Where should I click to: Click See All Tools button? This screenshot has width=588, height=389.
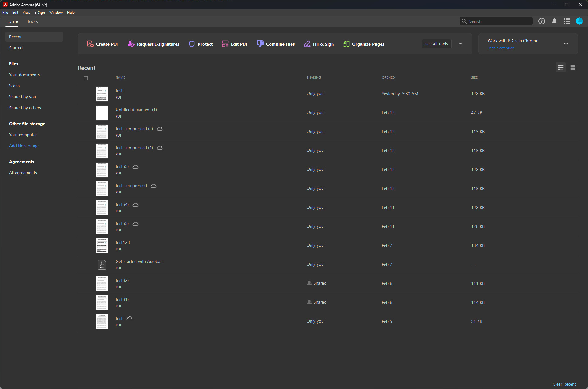click(436, 44)
